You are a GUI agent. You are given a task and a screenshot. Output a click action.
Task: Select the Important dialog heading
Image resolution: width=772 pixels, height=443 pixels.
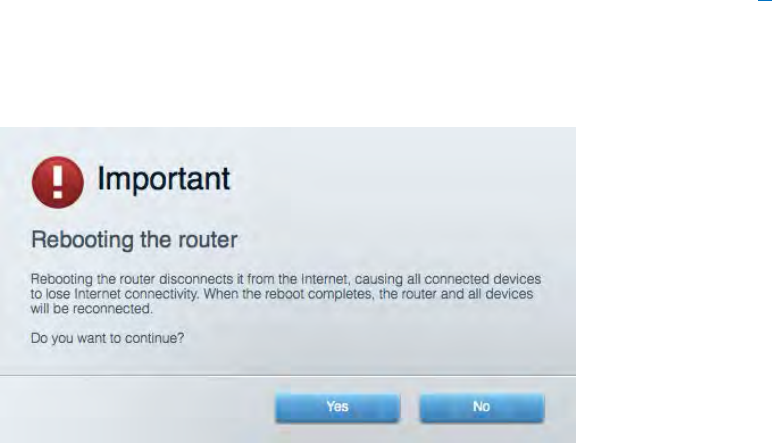click(163, 178)
